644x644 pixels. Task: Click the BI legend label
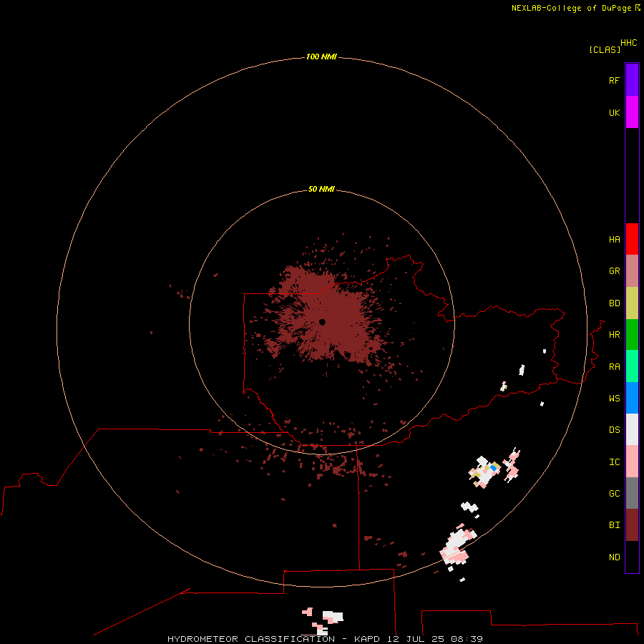click(615, 525)
